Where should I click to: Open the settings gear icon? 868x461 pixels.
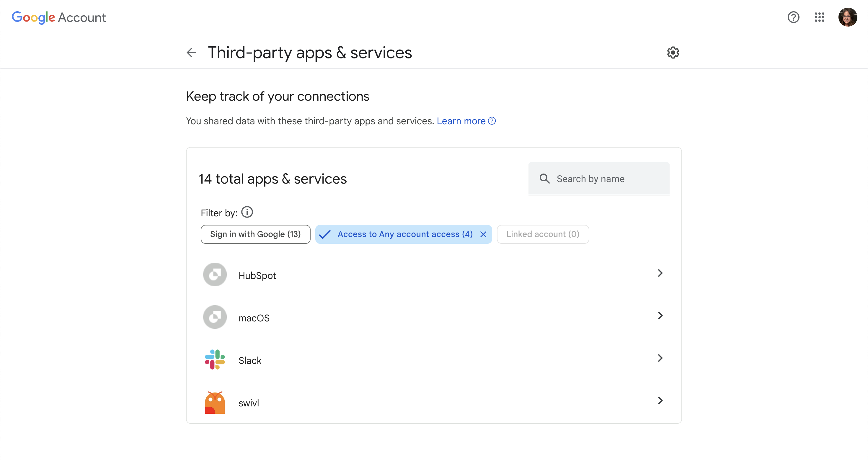coord(673,53)
